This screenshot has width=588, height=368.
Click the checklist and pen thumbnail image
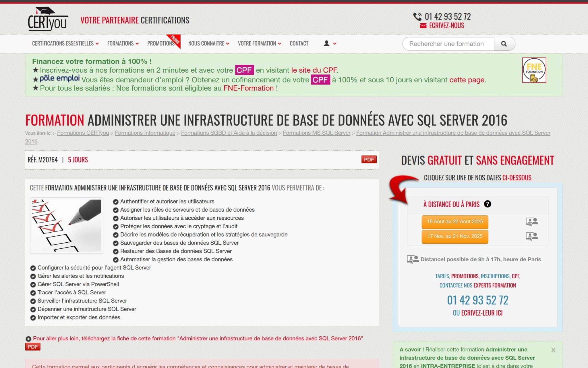[67, 226]
